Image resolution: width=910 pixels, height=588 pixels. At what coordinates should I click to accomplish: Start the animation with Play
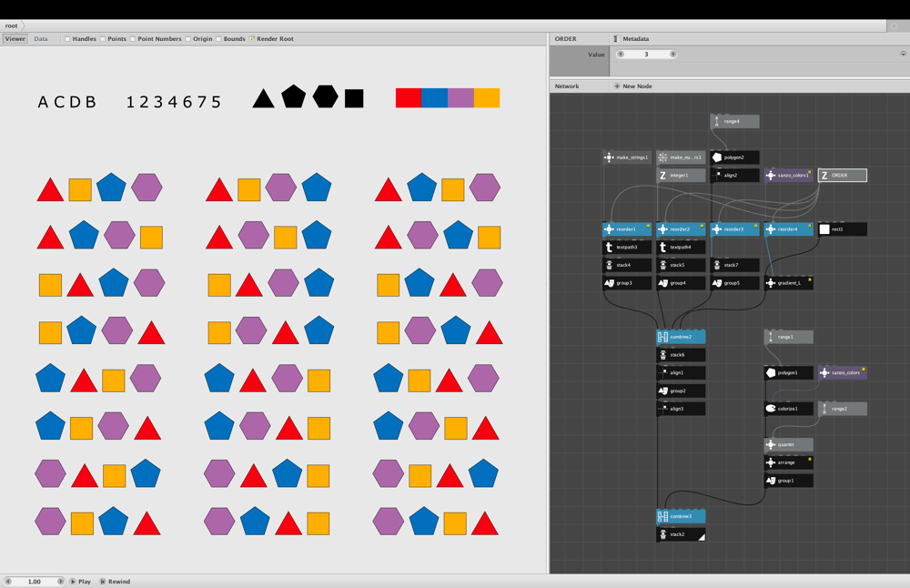tap(81, 582)
